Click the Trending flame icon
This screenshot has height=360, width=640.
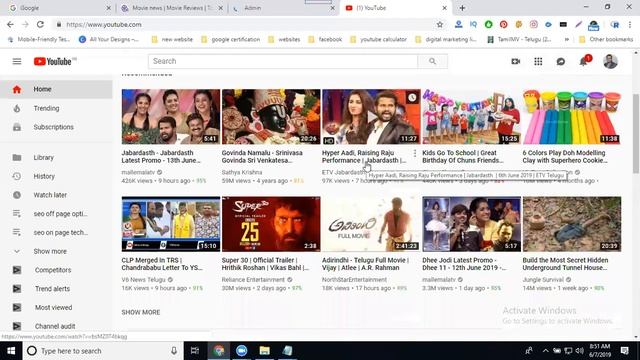(17, 108)
